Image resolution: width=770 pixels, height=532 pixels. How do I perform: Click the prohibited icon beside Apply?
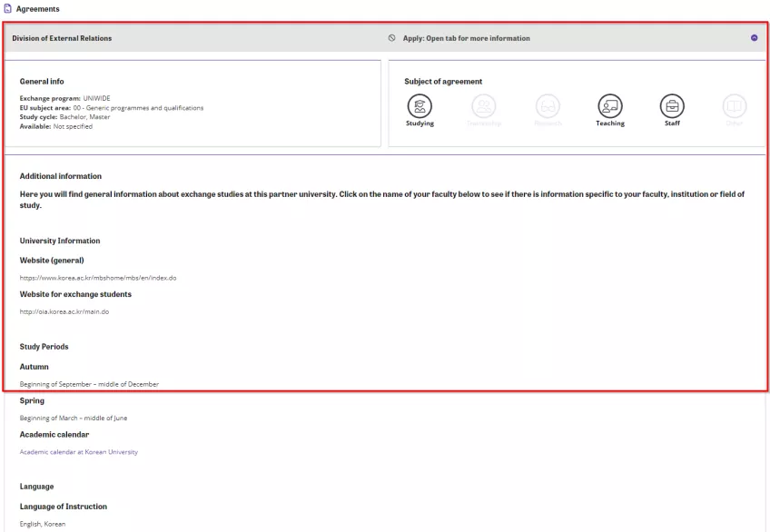pyautogui.click(x=391, y=38)
